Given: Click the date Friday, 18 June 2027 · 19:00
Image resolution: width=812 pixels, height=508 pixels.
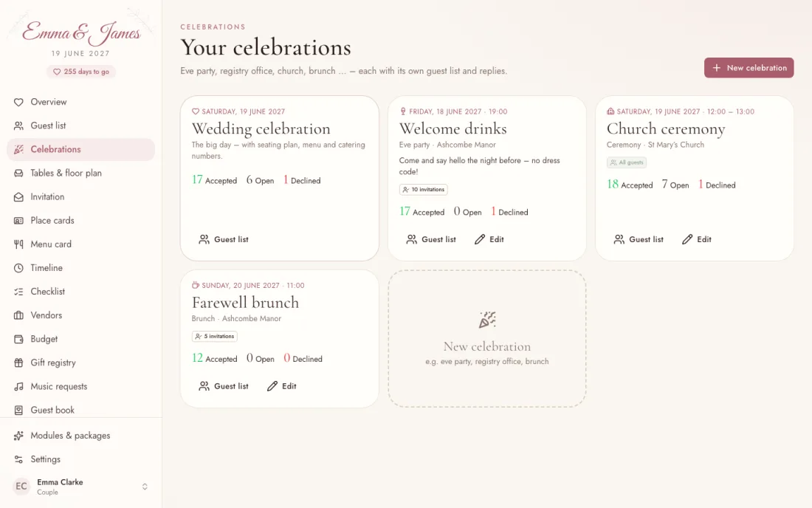Looking at the screenshot, I should click(458, 111).
